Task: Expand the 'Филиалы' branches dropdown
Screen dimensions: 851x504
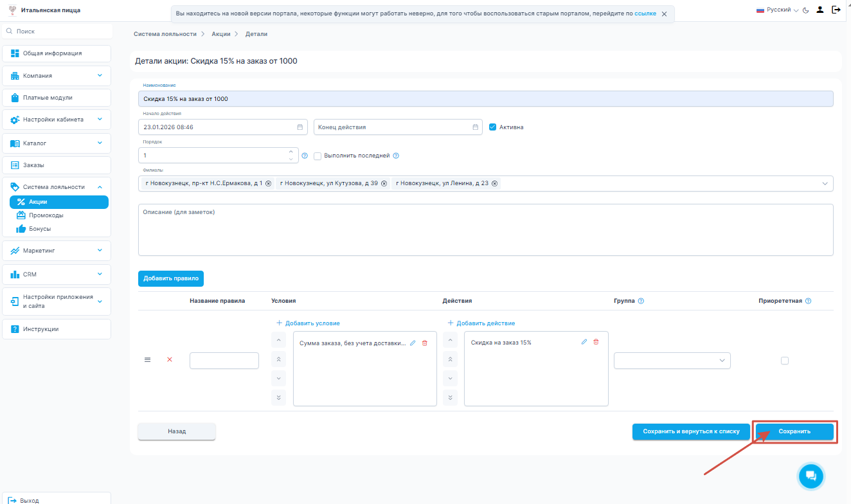Action: (x=825, y=184)
